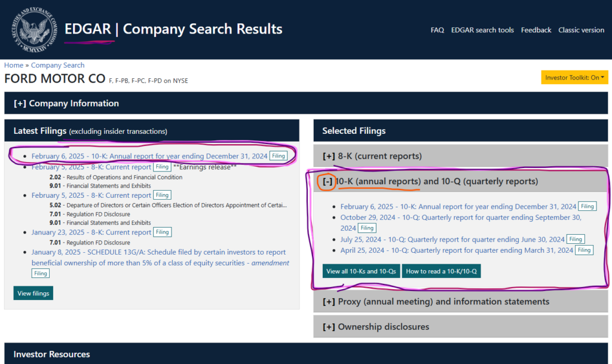612x364 pixels.
Task: Open February 6 10-K link in Latest Filings
Action: pyautogui.click(x=149, y=156)
